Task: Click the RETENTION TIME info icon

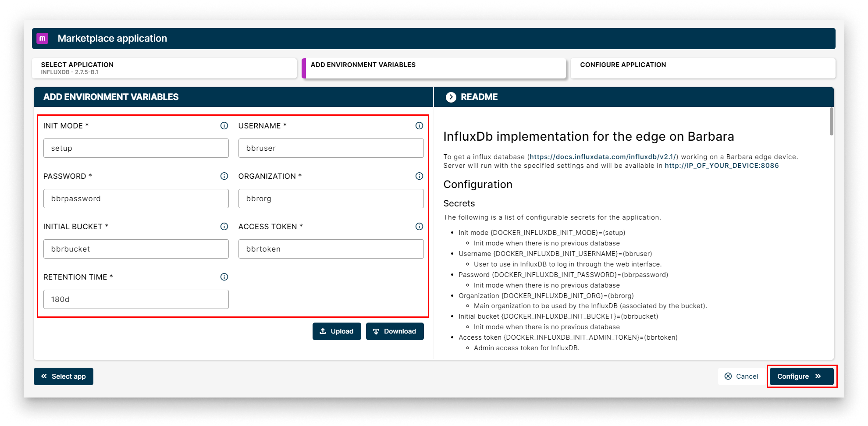Action: click(x=224, y=277)
